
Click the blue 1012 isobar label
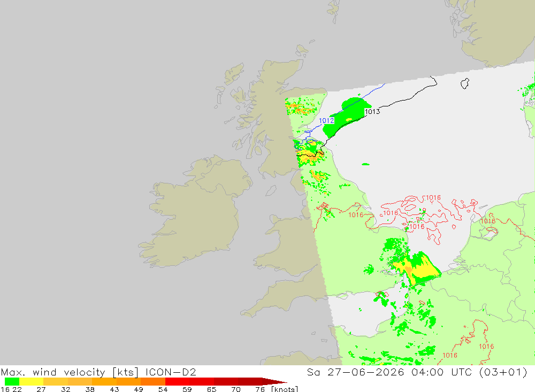pos(326,120)
